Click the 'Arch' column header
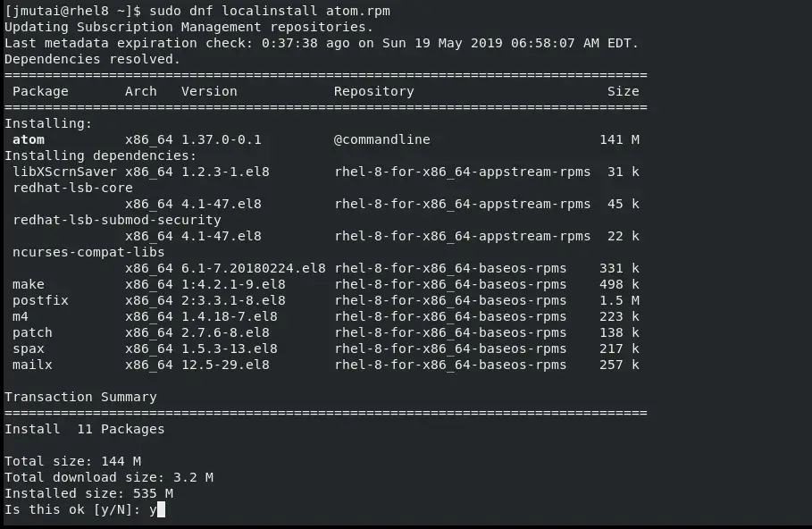 point(141,91)
